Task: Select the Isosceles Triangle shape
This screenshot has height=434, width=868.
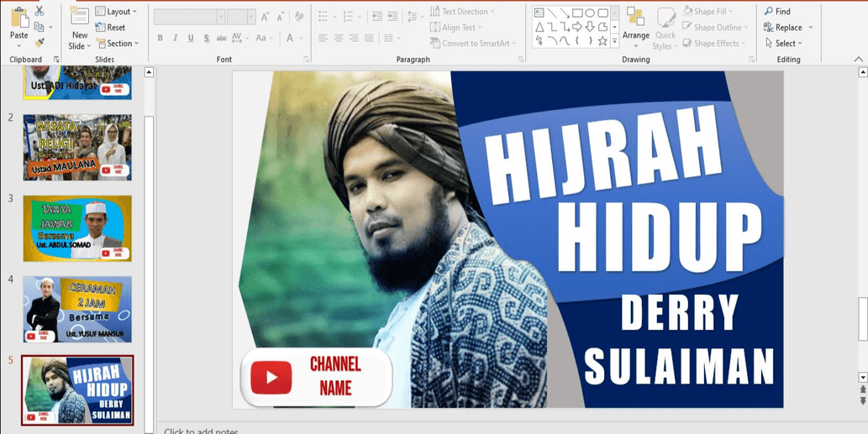Action: coord(539,27)
